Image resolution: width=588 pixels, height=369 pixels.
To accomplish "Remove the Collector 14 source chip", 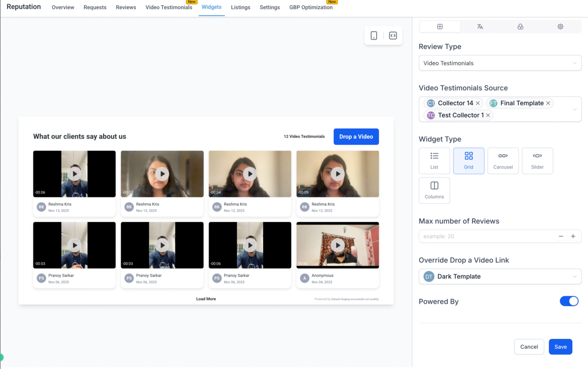I will (x=478, y=103).
